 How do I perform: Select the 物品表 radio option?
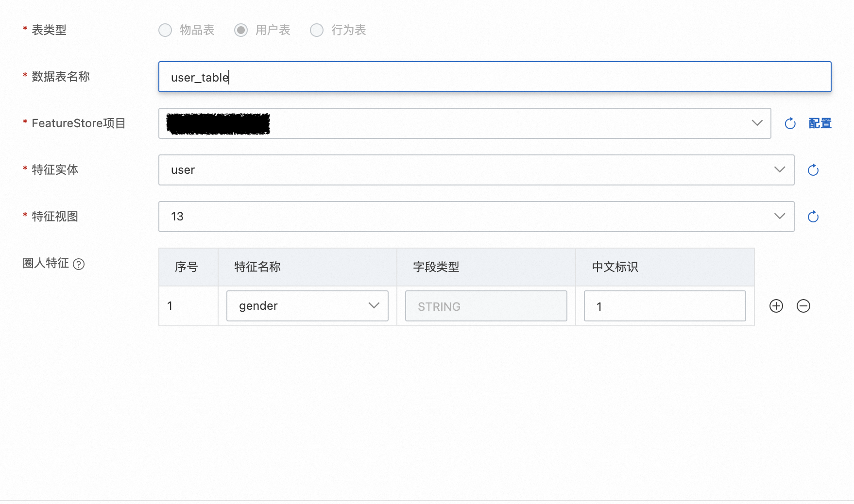pos(165,30)
